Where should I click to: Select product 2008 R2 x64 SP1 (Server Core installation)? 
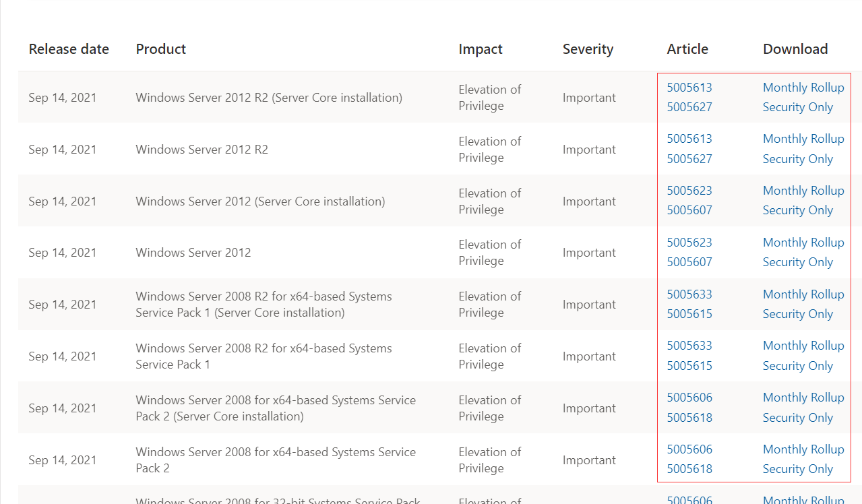pyautogui.click(x=264, y=305)
